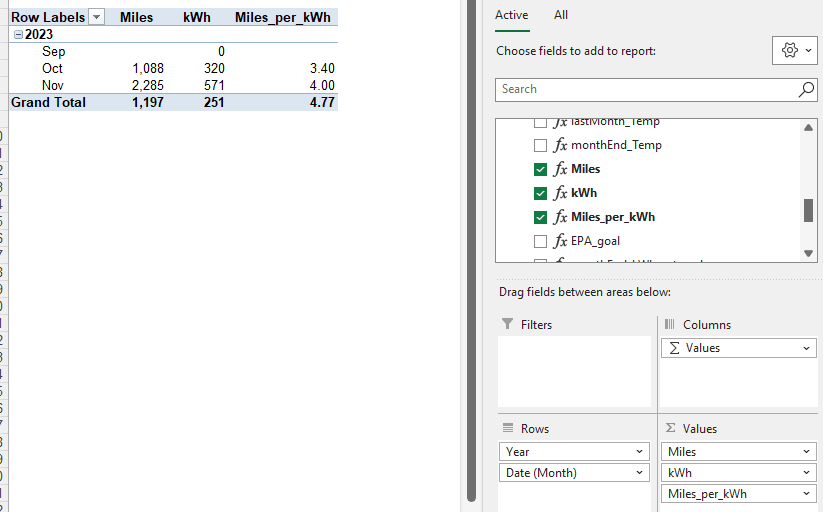Viewport: 823px width, 512px height.
Task: Click the fx icon beside Miles field
Action: [x=561, y=169]
